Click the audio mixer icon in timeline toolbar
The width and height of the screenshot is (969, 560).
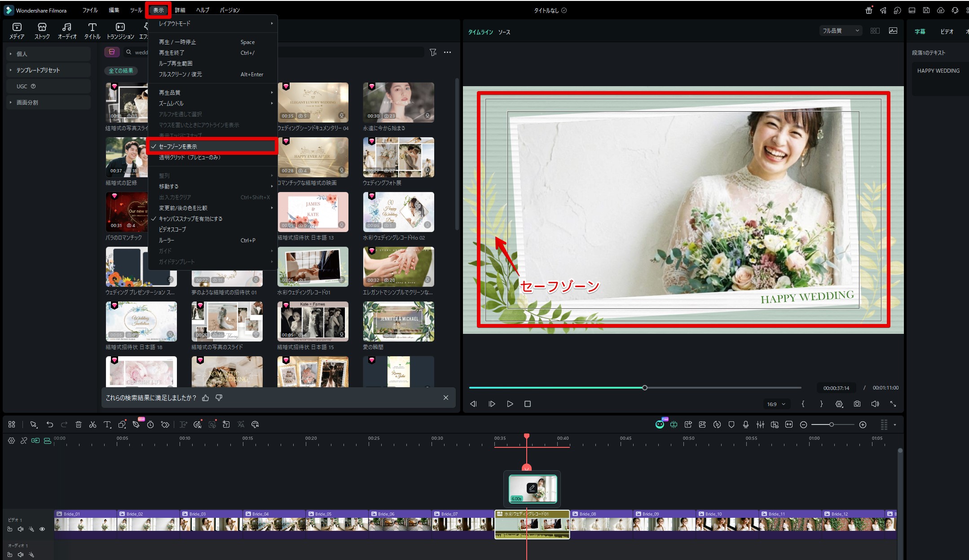[760, 424]
